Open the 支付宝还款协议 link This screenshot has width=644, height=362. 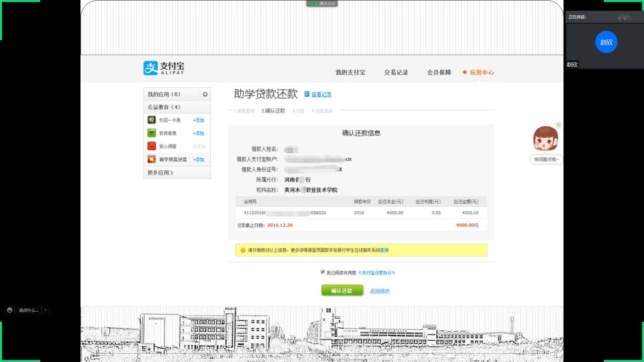point(377,273)
